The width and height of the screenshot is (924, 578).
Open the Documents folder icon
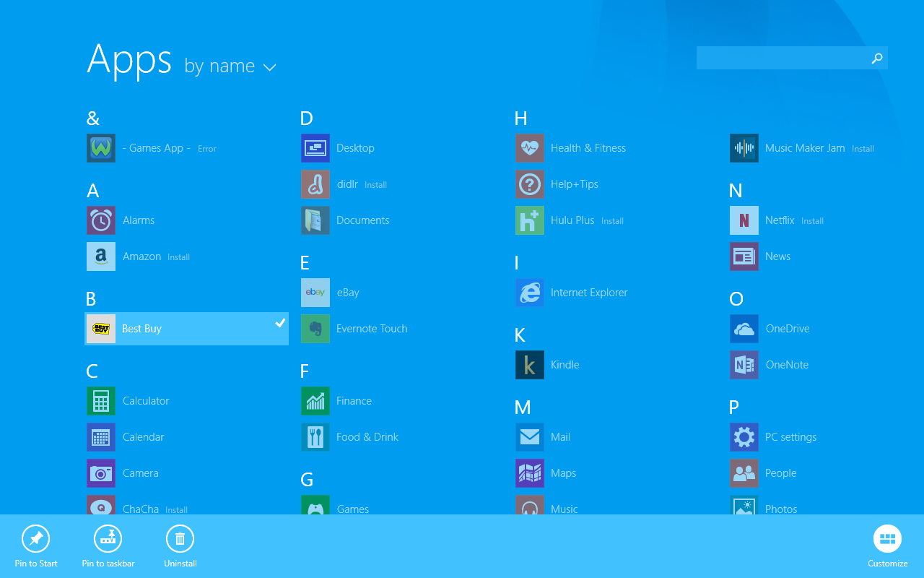(x=315, y=220)
